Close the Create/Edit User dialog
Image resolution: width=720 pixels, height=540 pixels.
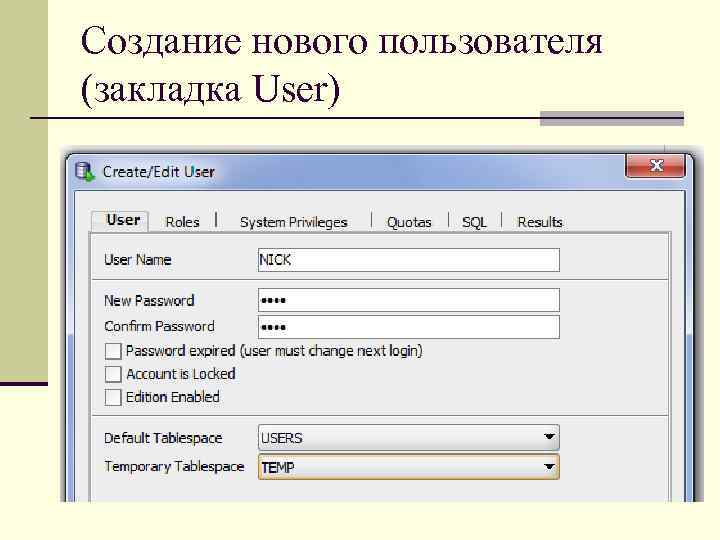click(655, 166)
